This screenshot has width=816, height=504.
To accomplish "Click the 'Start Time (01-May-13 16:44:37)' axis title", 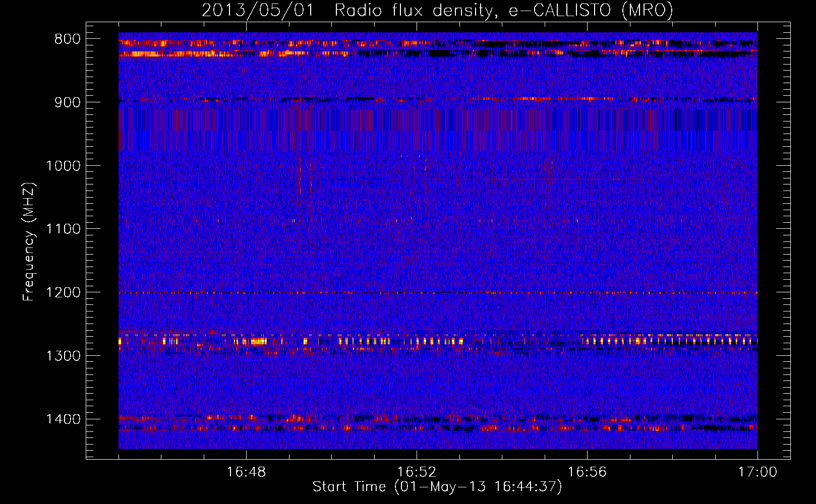I will pyautogui.click(x=437, y=487).
